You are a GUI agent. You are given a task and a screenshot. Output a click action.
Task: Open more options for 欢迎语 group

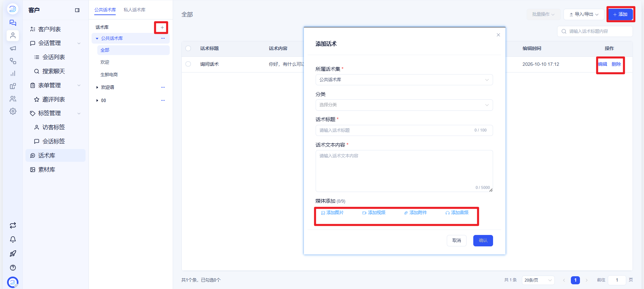pyautogui.click(x=163, y=87)
